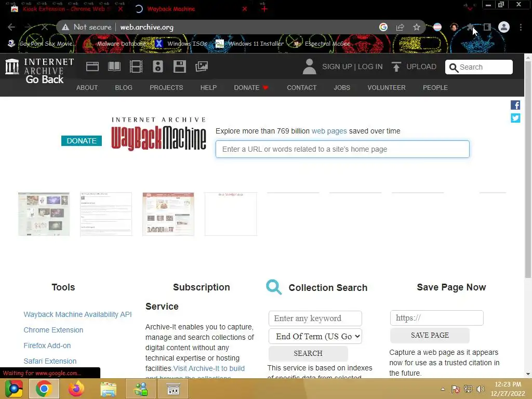
Task: Click the Collection Search magnifier icon
Action: pos(274,287)
